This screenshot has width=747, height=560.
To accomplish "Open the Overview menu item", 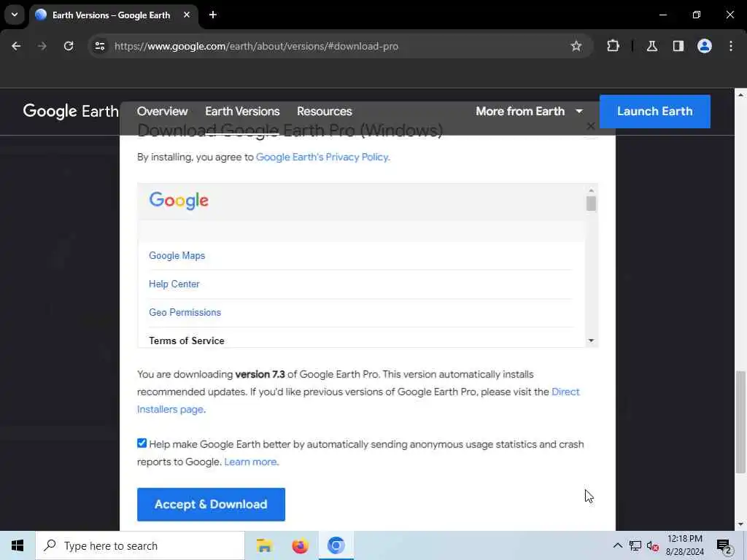I will click(162, 111).
